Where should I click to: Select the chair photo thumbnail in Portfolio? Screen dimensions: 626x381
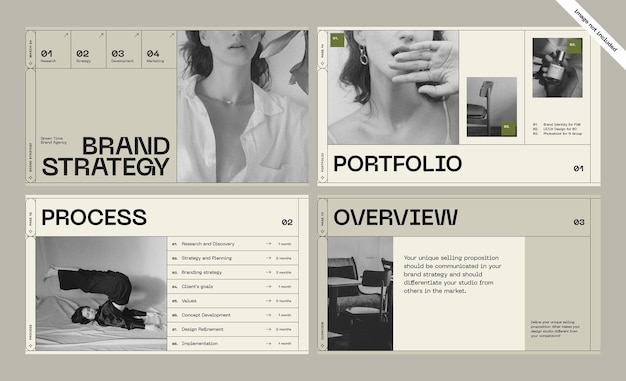[x=491, y=107]
